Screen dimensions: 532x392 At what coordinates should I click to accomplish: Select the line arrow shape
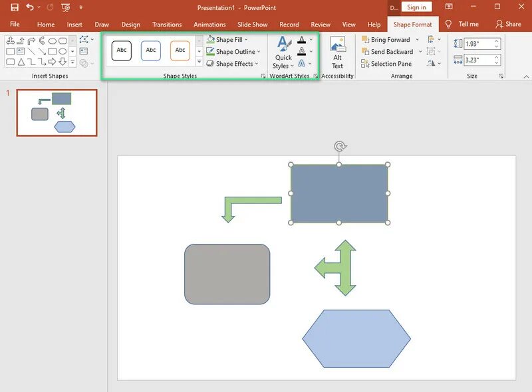click(x=42, y=51)
